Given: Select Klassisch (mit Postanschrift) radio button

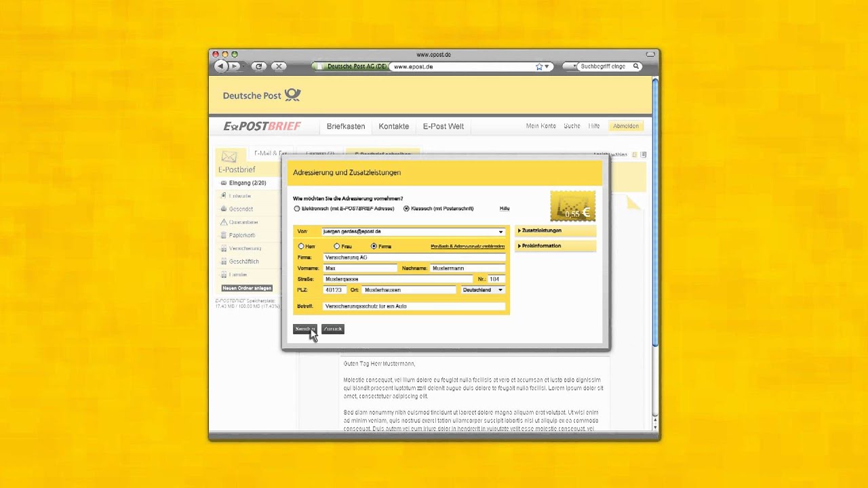Looking at the screenshot, I should coord(406,209).
